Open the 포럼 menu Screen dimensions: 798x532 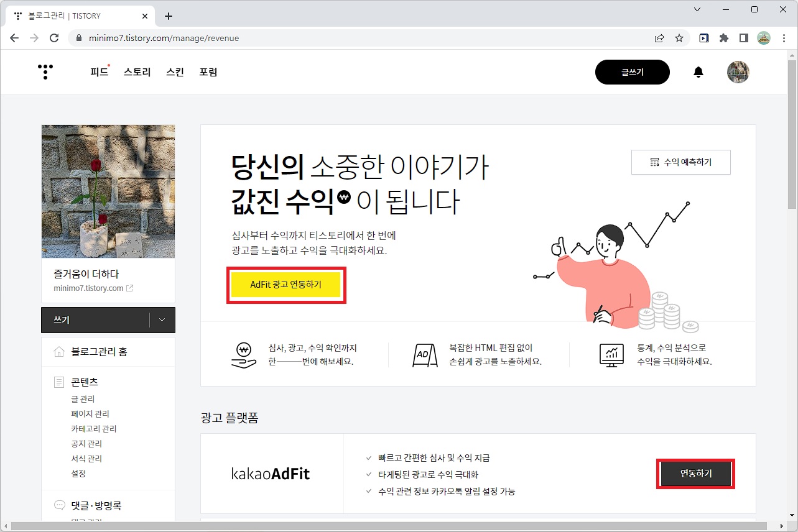208,72
